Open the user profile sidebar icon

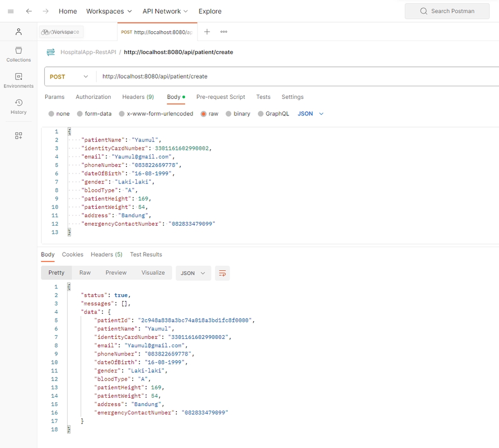click(x=19, y=32)
